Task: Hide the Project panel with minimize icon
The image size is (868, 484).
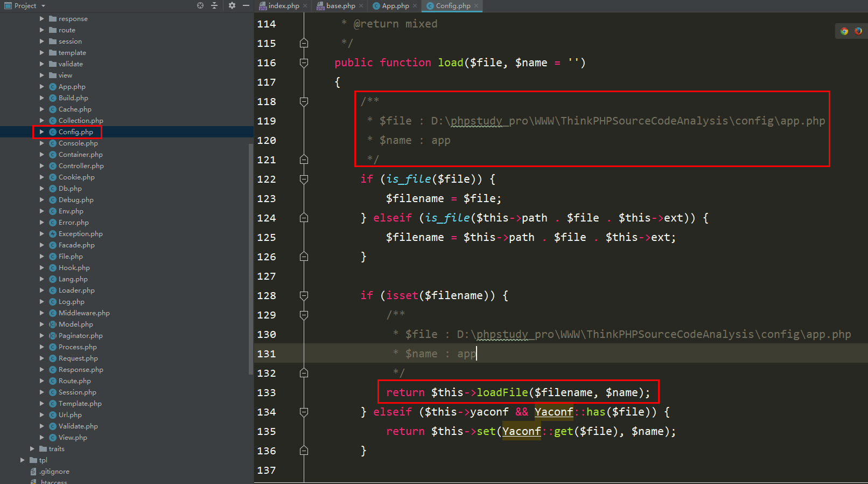Action: point(246,5)
